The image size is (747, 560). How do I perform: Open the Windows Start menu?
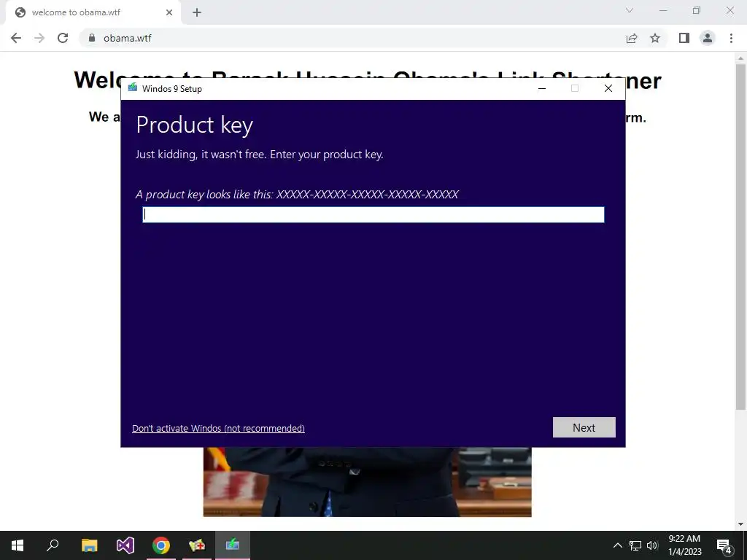[18, 545]
